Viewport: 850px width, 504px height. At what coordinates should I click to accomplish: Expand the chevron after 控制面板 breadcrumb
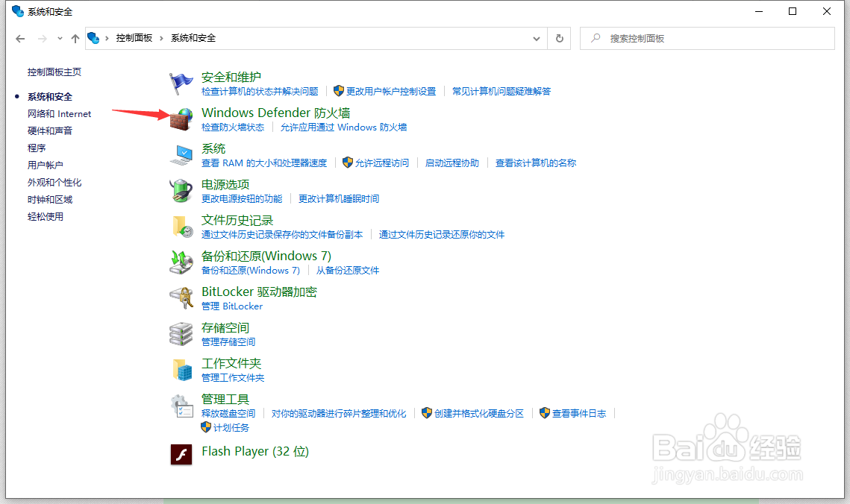pos(161,38)
